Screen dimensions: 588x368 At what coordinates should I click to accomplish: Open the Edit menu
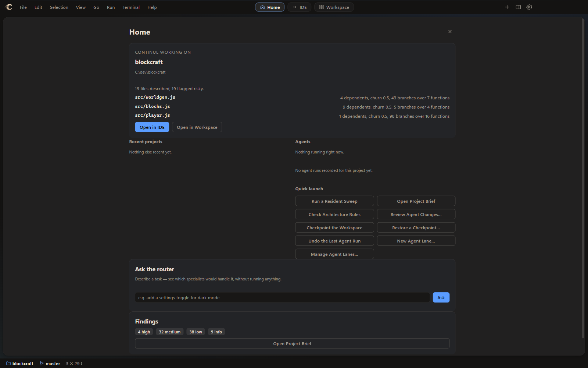point(38,7)
